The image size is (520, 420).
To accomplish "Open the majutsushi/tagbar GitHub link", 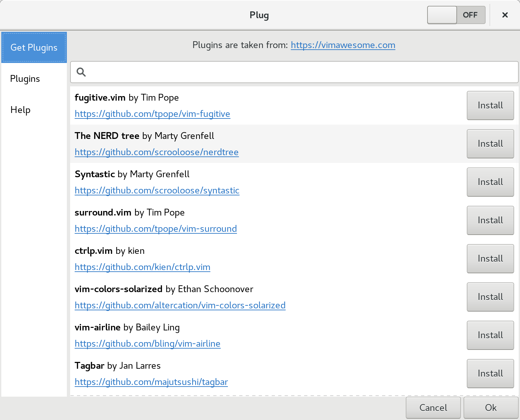I will (151, 382).
